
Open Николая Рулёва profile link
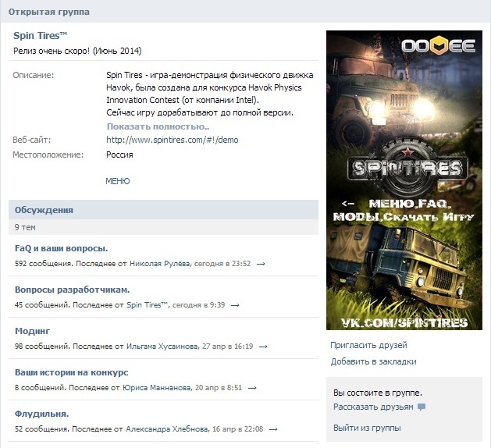pyautogui.click(x=160, y=264)
